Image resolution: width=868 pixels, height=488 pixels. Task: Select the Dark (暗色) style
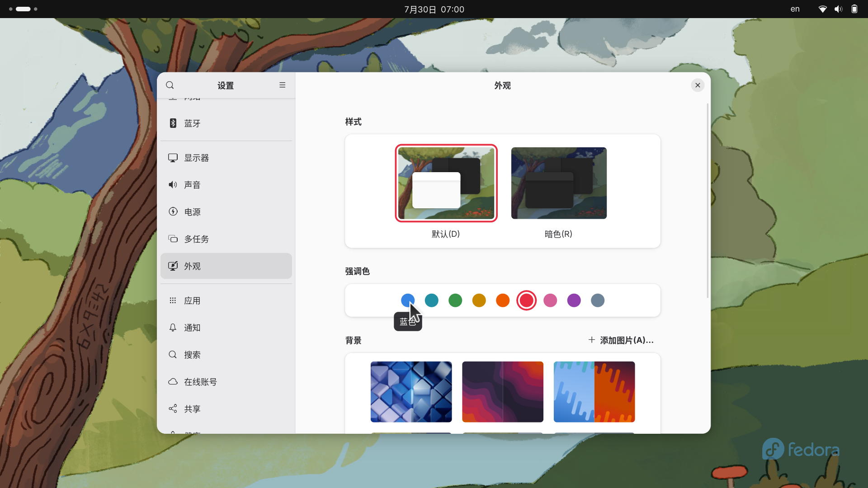click(559, 183)
